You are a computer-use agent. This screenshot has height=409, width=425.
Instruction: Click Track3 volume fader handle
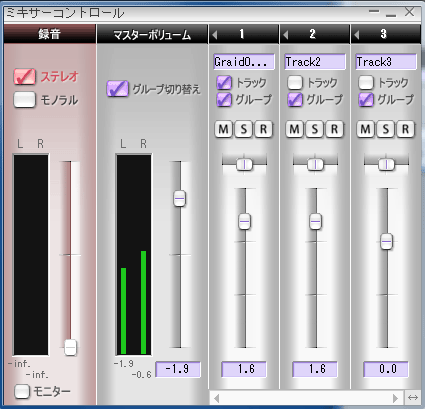click(386, 241)
